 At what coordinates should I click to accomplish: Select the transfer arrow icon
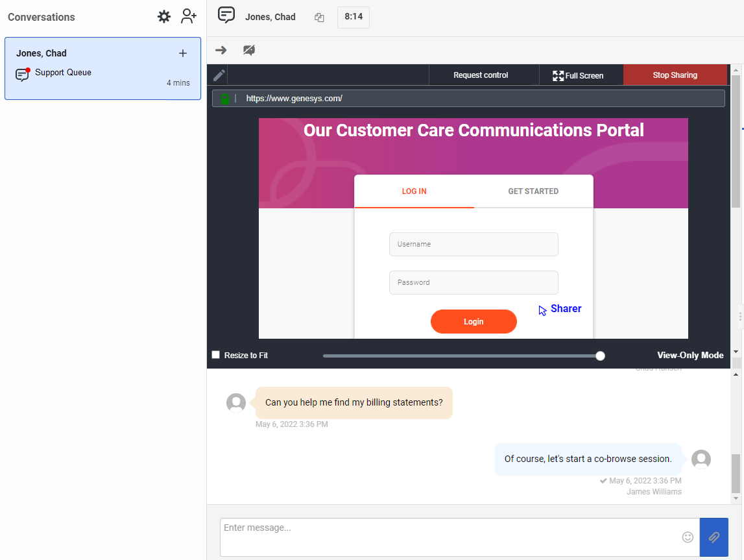click(221, 49)
